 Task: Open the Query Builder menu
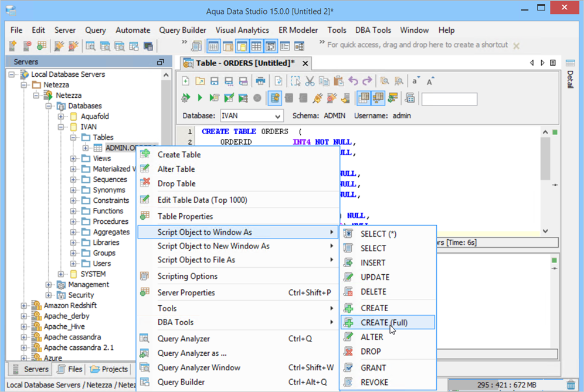[x=182, y=30]
